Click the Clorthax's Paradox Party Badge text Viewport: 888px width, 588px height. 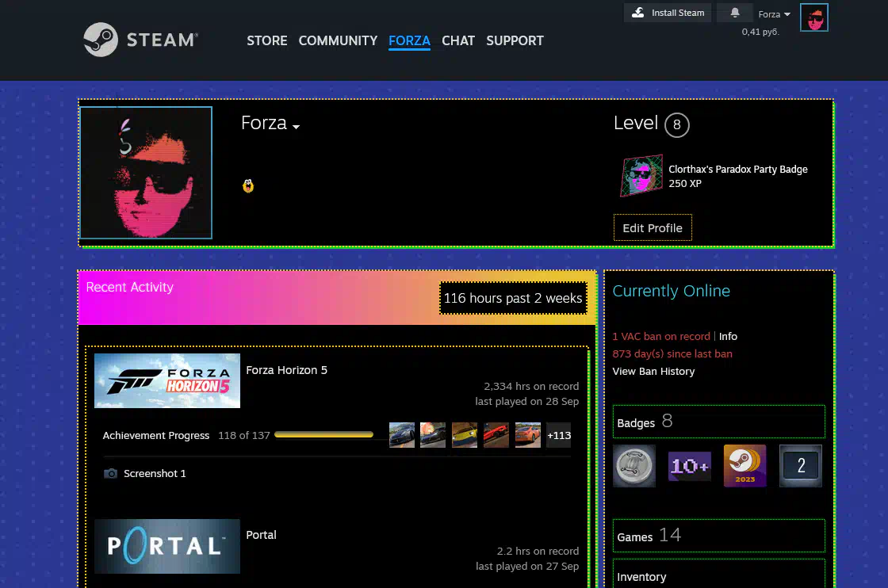click(738, 170)
